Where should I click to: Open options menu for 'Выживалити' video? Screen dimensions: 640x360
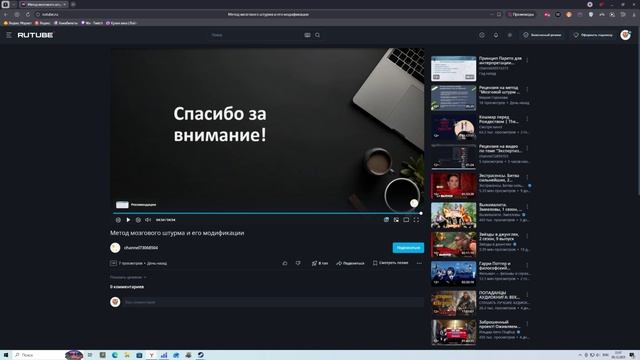point(527,207)
